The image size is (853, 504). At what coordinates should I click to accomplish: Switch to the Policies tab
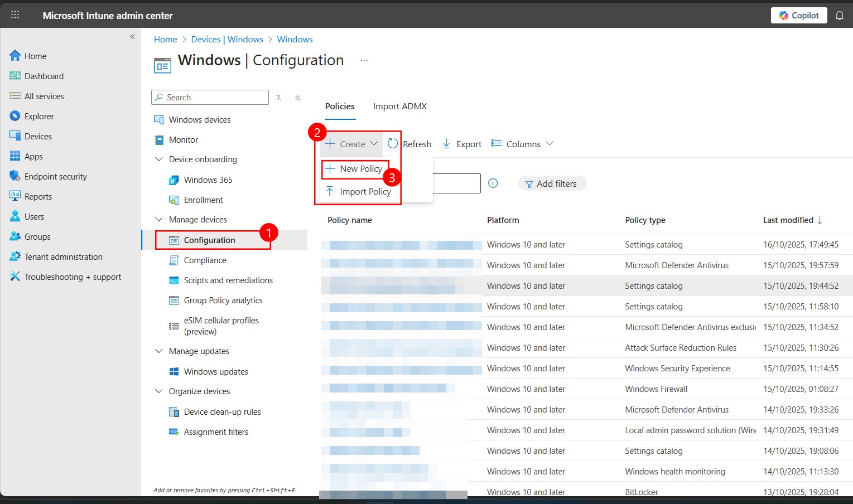click(x=340, y=106)
